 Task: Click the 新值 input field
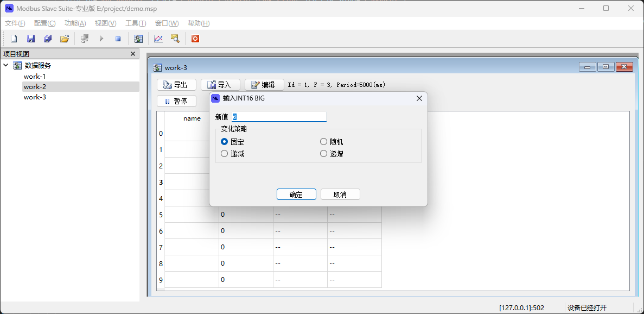click(x=279, y=117)
